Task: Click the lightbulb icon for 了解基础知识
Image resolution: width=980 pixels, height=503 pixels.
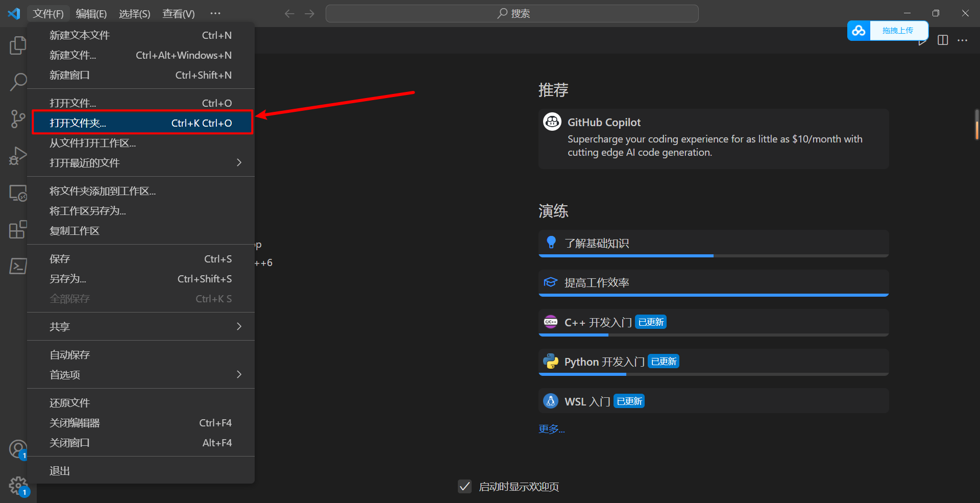Action: click(551, 243)
